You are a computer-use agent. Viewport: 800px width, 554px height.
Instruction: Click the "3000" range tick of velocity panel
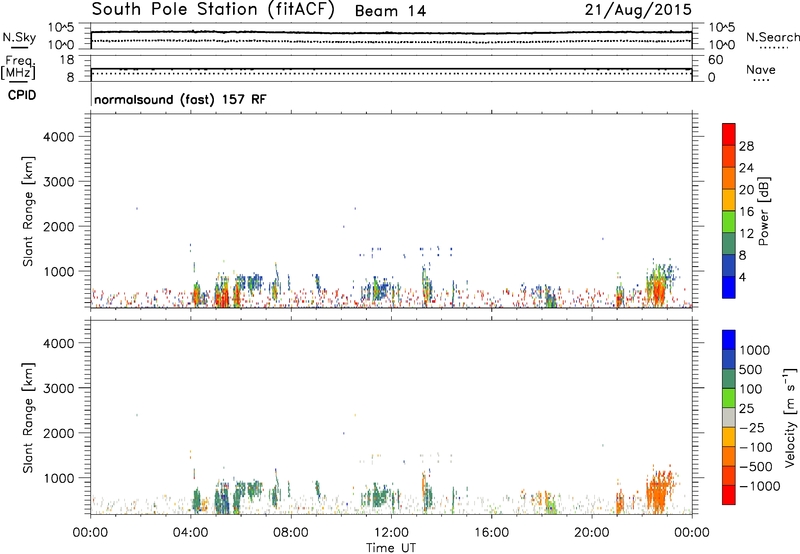coord(58,388)
